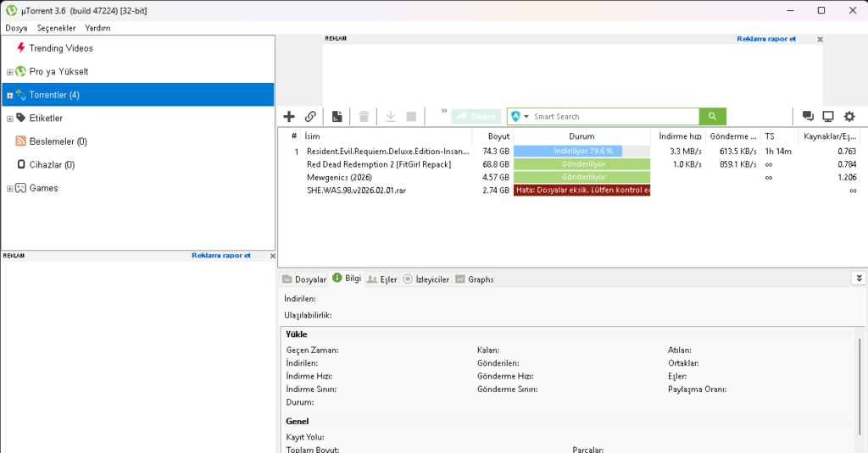Select Red Dead Redemption 2 [FitGirl Repack] row

[x=572, y=164]
